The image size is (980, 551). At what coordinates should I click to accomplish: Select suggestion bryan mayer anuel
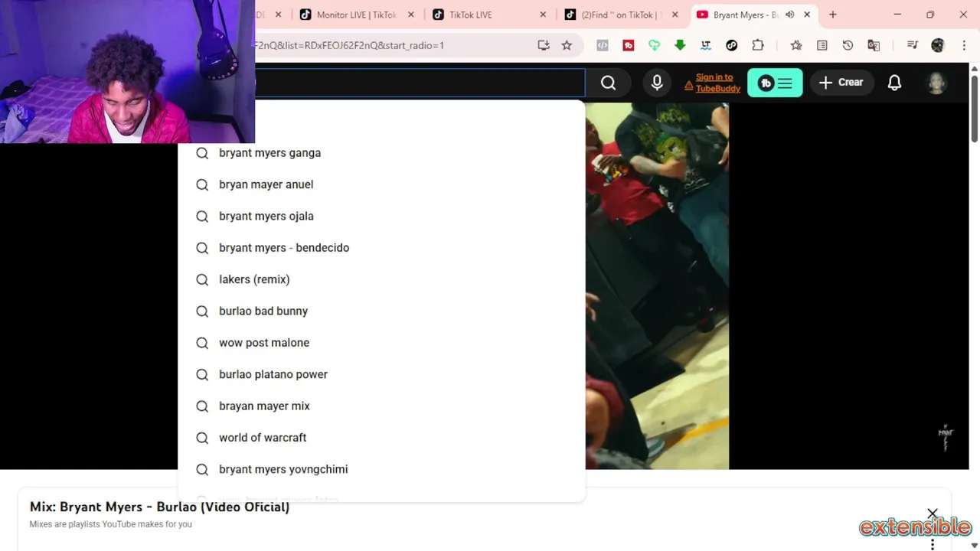(x=381, y=184)
